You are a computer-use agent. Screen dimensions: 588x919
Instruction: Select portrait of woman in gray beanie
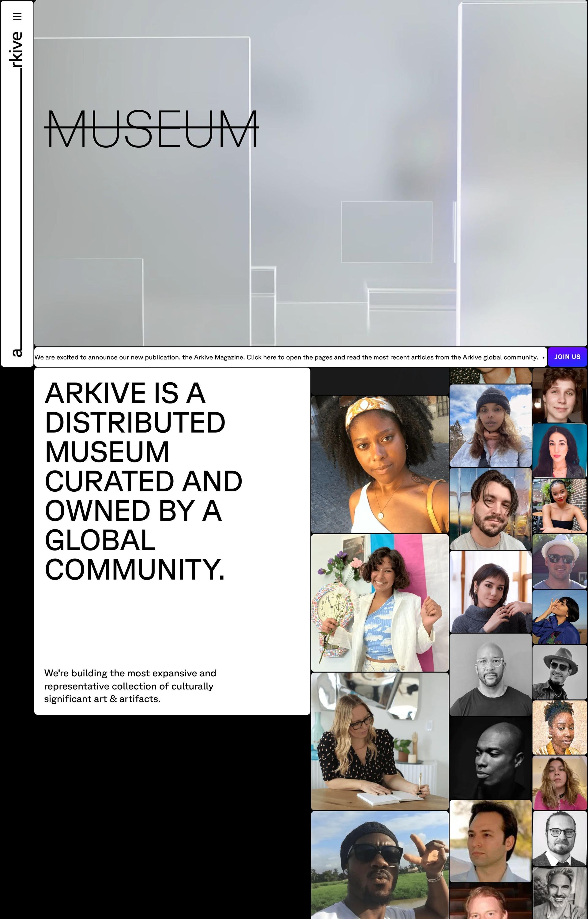490,425
